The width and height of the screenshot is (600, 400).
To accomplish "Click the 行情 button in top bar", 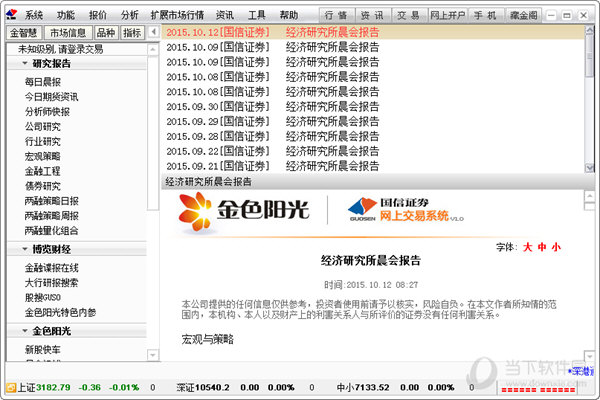I will tap(336, 15).
